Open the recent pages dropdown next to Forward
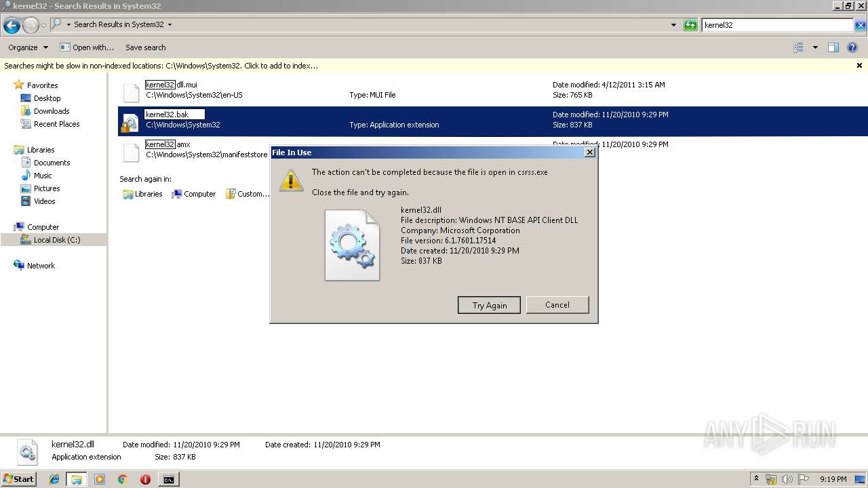Image resolution: width=868 pixels, height=488 pixels. [x=43, y=26]
